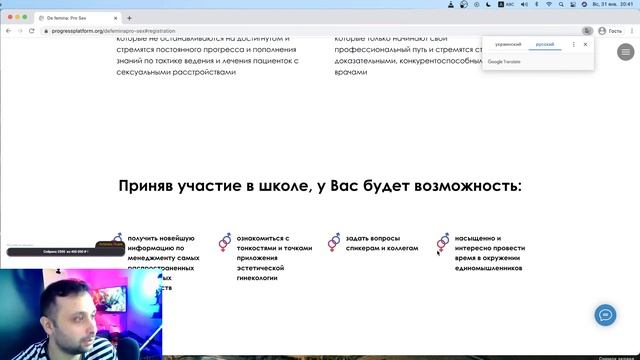Open the Chrome three-dot menu
Image resolution: width=640 pixels, height=360 pixels.
(x=632, y=31)
